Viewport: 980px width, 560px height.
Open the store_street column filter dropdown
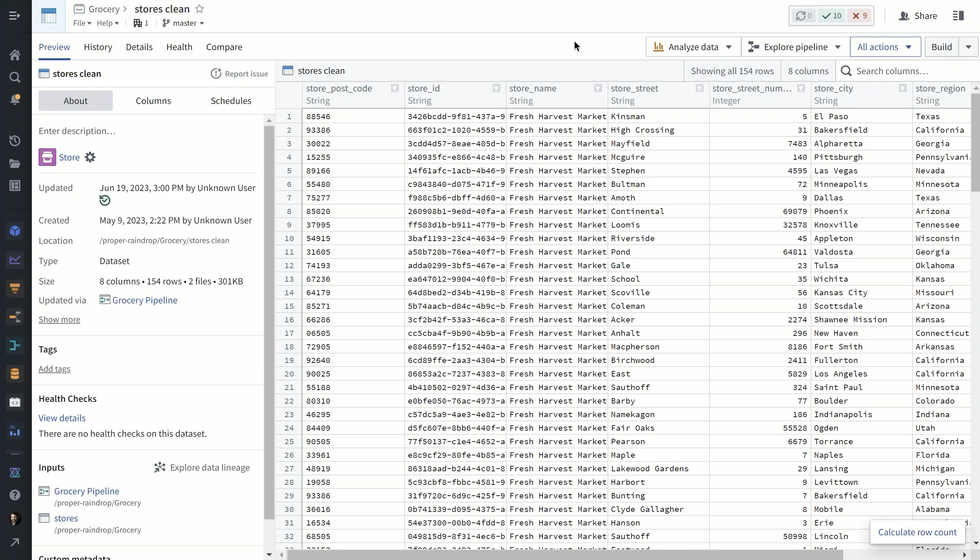point(699,88)
